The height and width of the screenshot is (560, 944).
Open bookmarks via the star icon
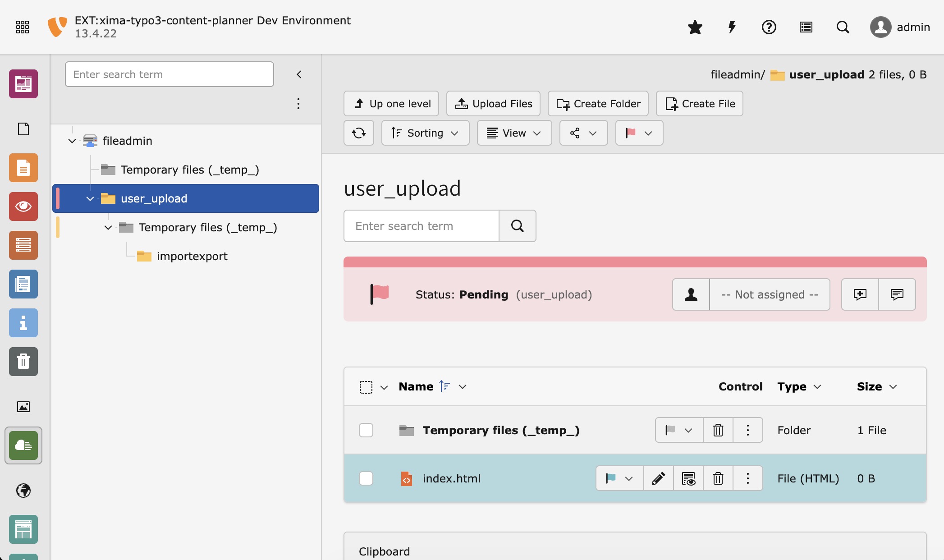(695, 27)
